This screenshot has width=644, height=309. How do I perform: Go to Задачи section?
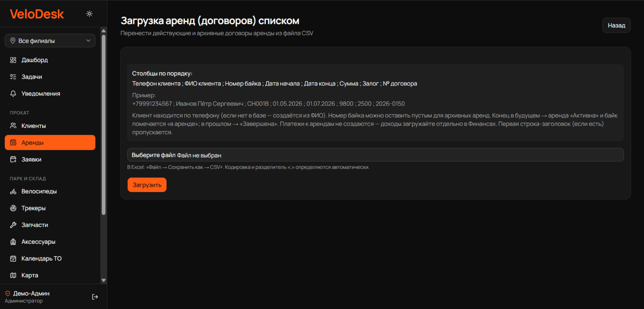[50, 77]
